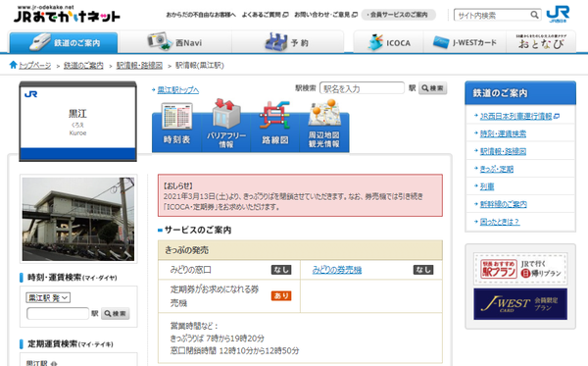The image size is (588, 366).
Task: Open the 周辺地図 観光情報 icon
Action: (x=324, y=126)
